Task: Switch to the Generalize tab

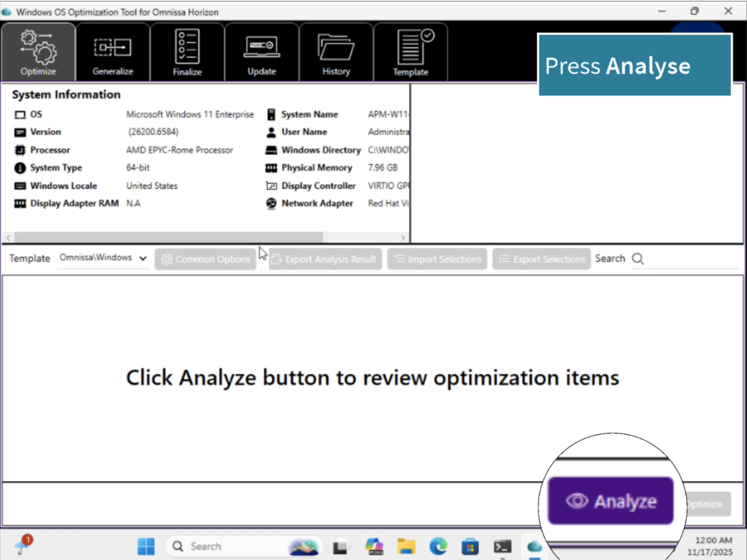Action: point(113,52)
